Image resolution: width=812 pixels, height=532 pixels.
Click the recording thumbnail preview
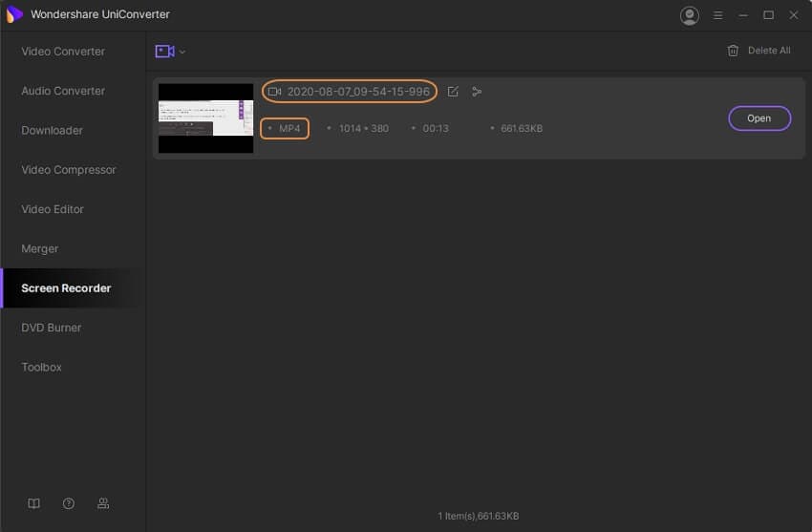pos(205,118)
